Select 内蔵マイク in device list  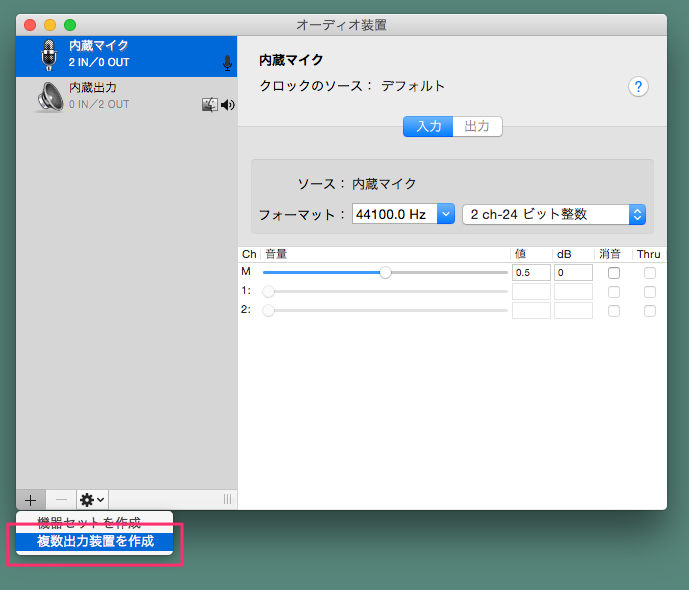[127, 56]
